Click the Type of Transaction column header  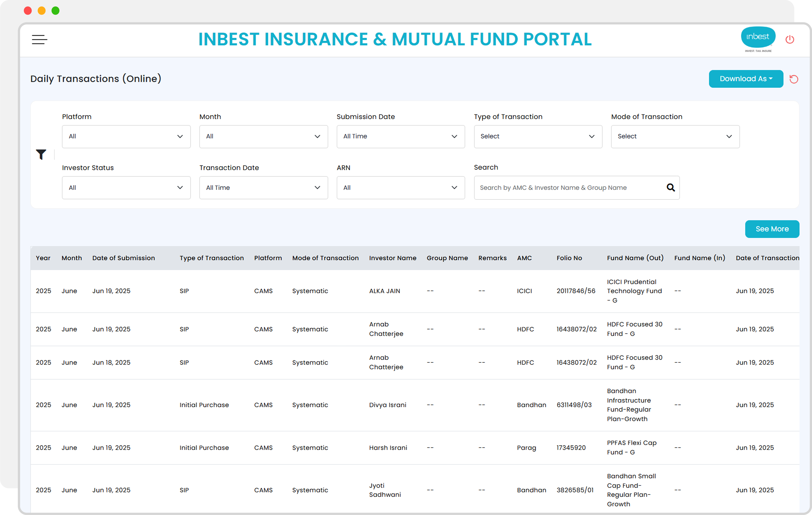212,258
